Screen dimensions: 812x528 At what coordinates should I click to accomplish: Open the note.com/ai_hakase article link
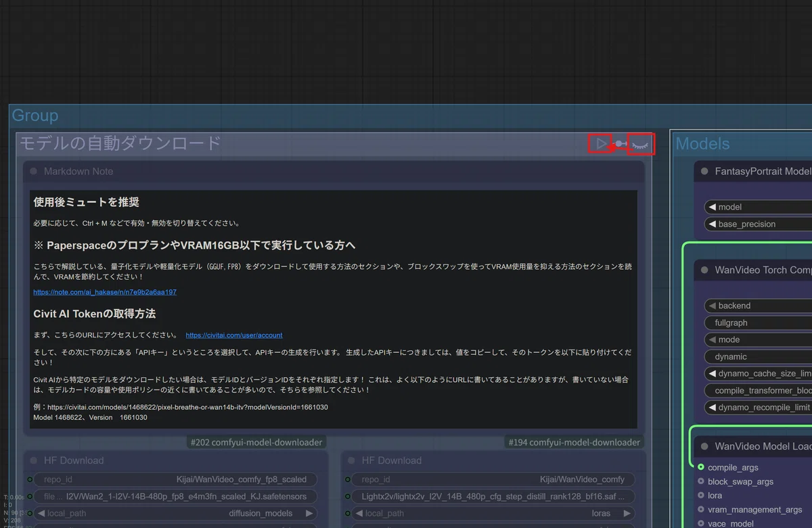(x=105, y=292)
